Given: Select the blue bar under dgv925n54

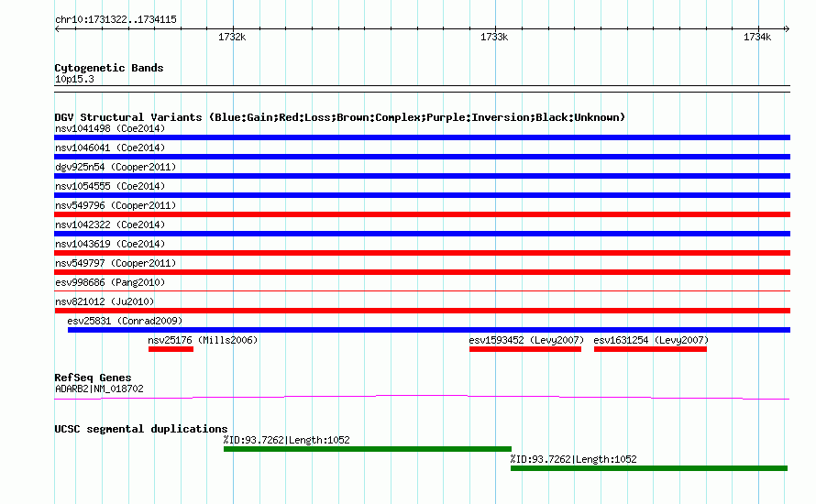Looking at the screenshot, I should [x=422, y=176].
